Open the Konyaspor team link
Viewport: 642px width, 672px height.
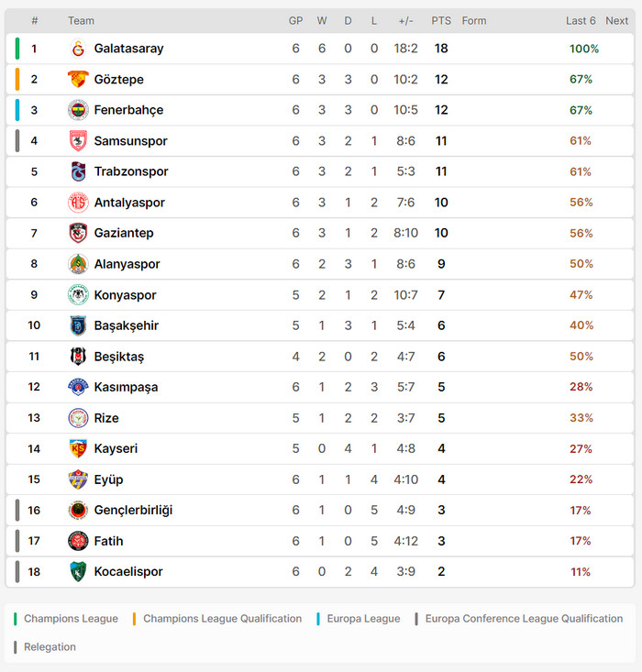[x=125, y=295]
